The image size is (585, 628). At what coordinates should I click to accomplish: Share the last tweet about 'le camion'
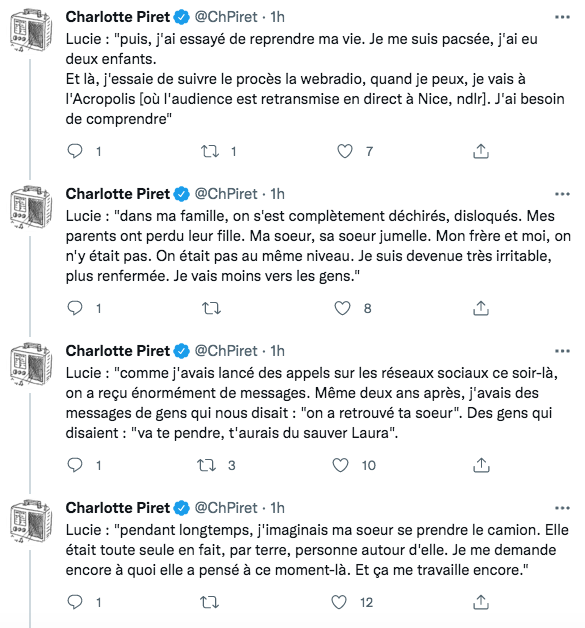[480, 602]
